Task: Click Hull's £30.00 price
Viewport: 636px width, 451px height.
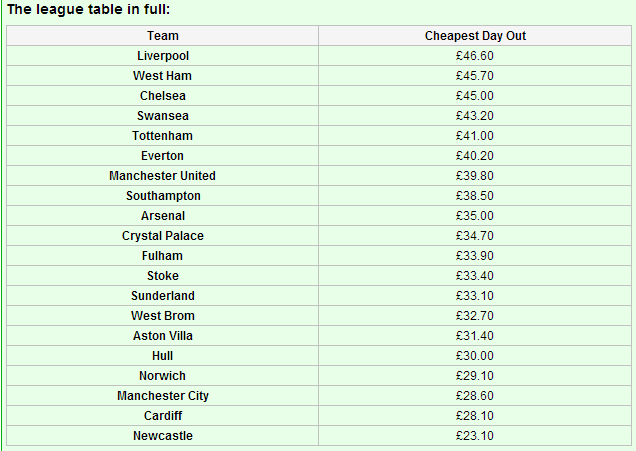Action: [x=475, y=356]
